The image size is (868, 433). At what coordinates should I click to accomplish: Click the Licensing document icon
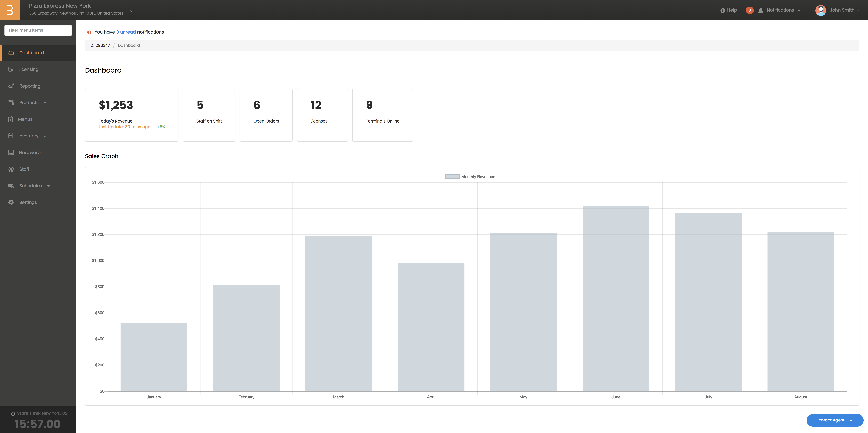click(11, 69)
